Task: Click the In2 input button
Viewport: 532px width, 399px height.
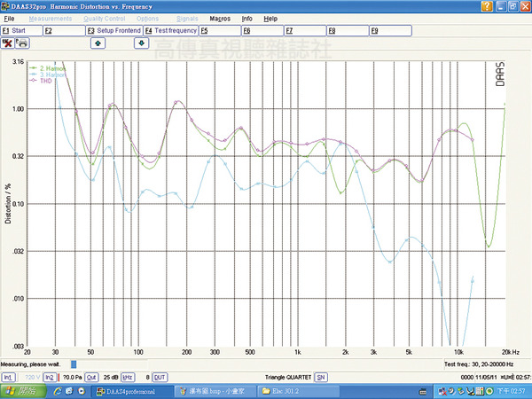Action: (x=50, y=378)
